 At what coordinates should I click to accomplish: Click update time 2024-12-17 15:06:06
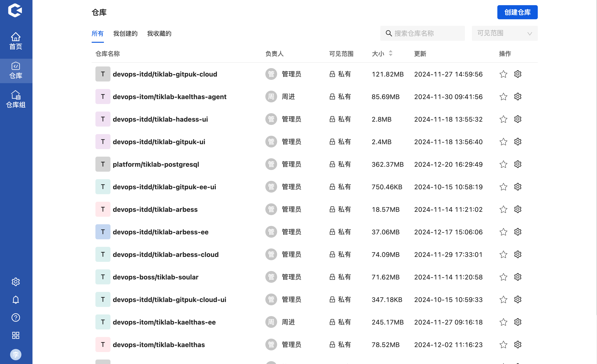click(448, 232)
